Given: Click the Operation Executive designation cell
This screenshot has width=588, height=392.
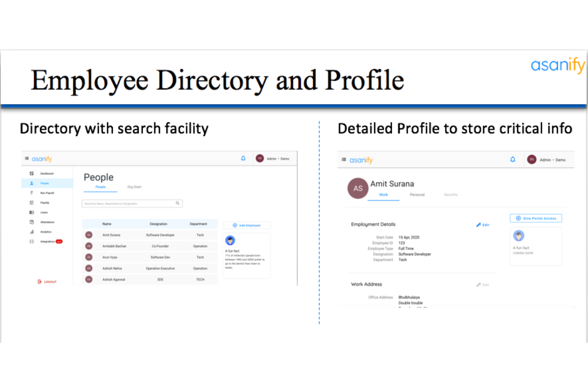Looking at the screenshot, I should point(160,268).
